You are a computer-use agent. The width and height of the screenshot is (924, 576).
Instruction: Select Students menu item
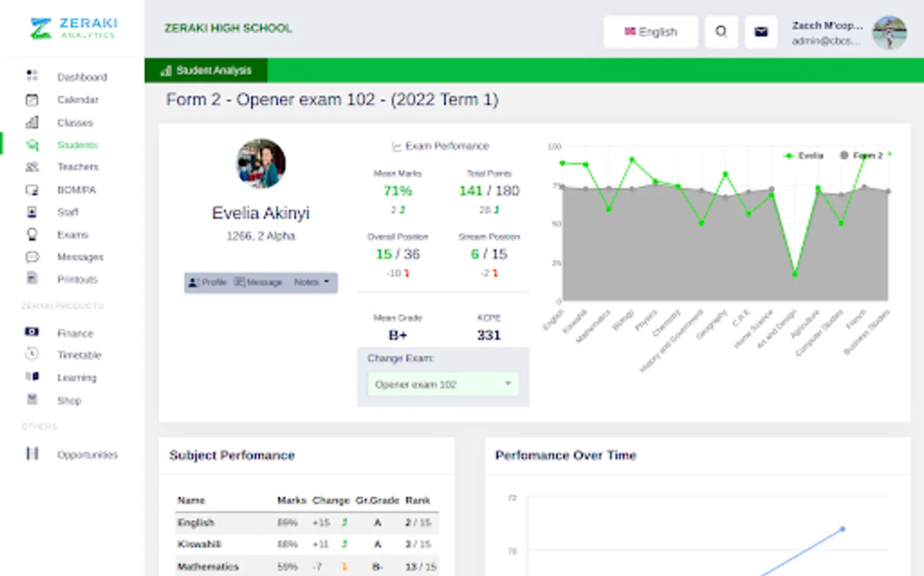(x=77, y=145)
